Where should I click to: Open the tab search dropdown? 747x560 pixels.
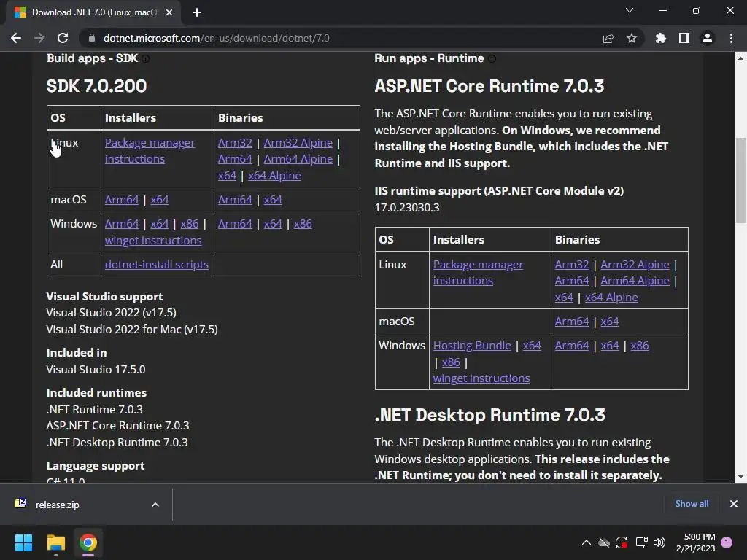[630, 10]
